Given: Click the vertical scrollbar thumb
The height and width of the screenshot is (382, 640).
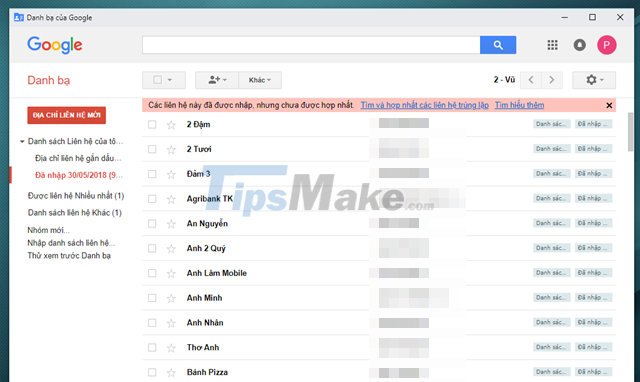Looking at the screenshot, I should [631, 132].
